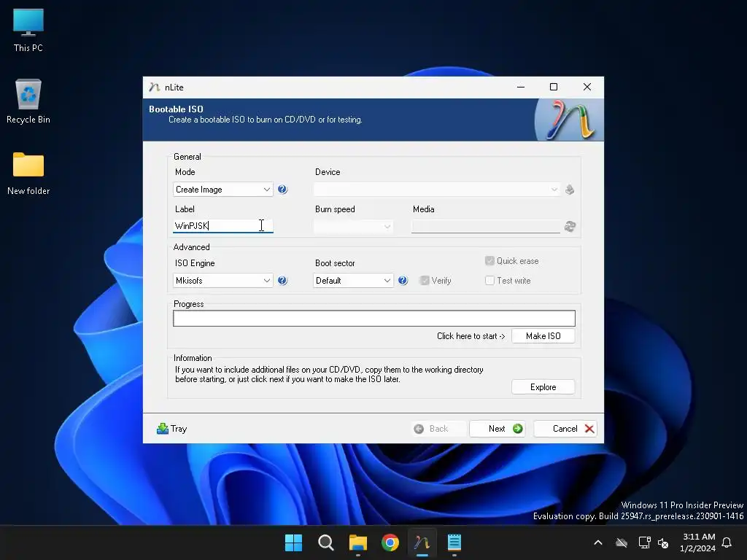This screenshot has width=747, height=560.
Task: Click the Media field
Action: (x=485, y=226)
